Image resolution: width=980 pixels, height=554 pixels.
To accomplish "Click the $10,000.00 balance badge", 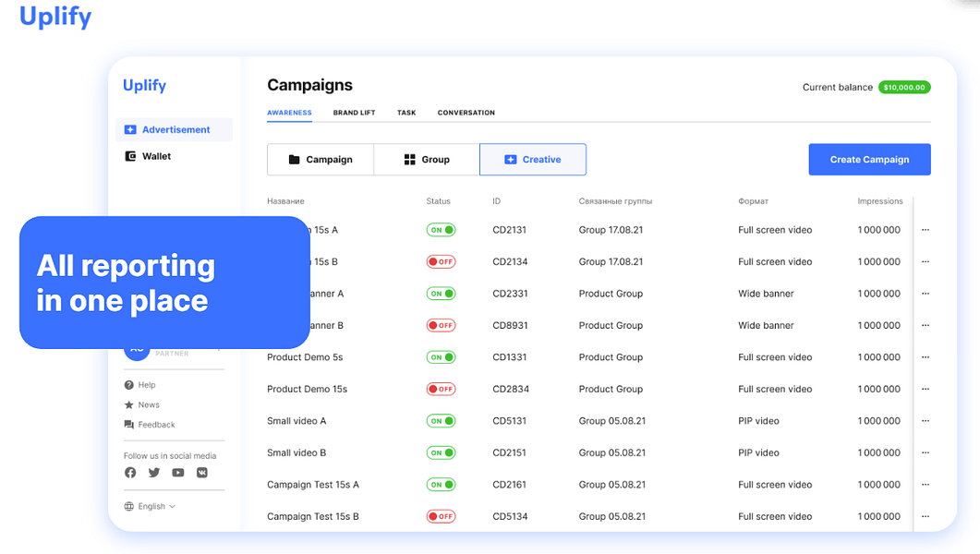I will coord(904,88).
